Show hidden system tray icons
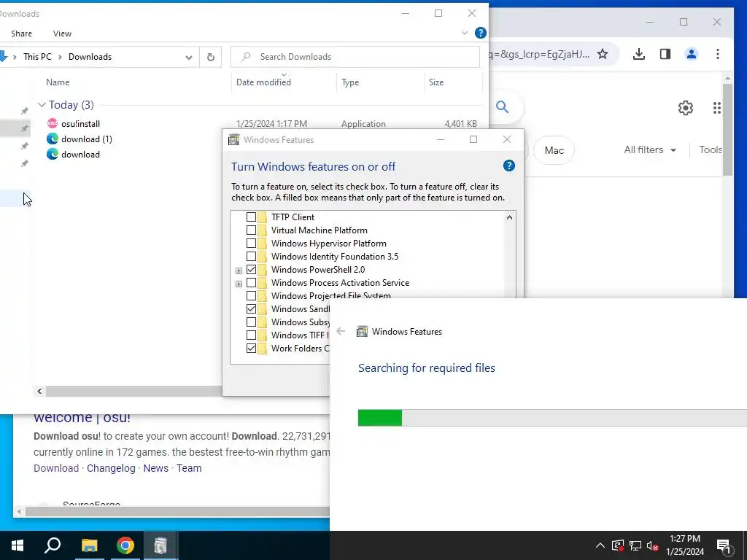 point(600,545)
